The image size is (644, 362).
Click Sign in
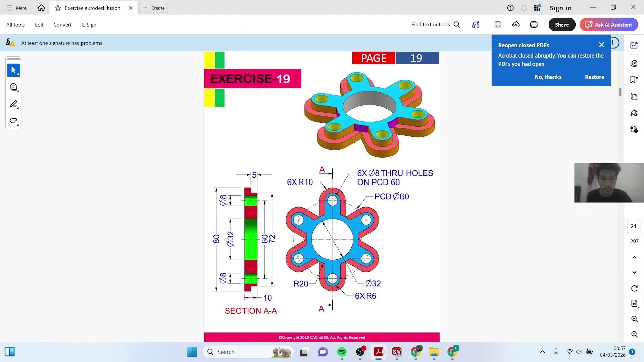pos(560,8)
